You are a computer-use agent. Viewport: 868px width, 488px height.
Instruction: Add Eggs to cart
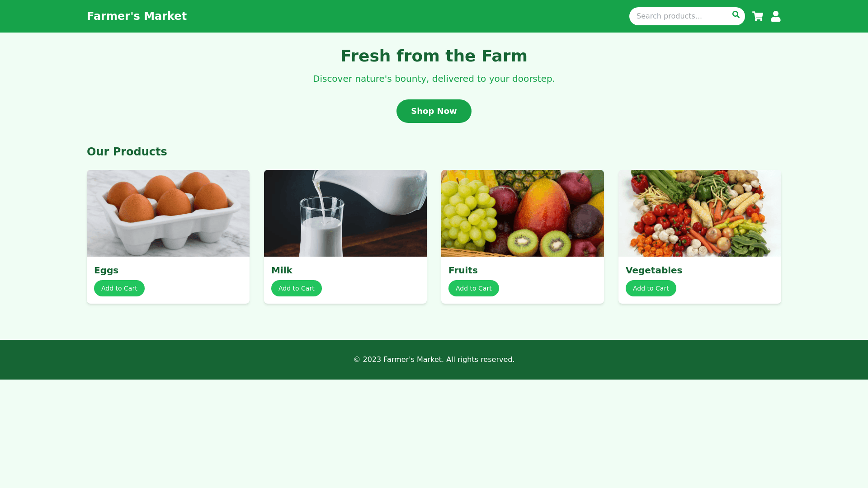point(119,288)
